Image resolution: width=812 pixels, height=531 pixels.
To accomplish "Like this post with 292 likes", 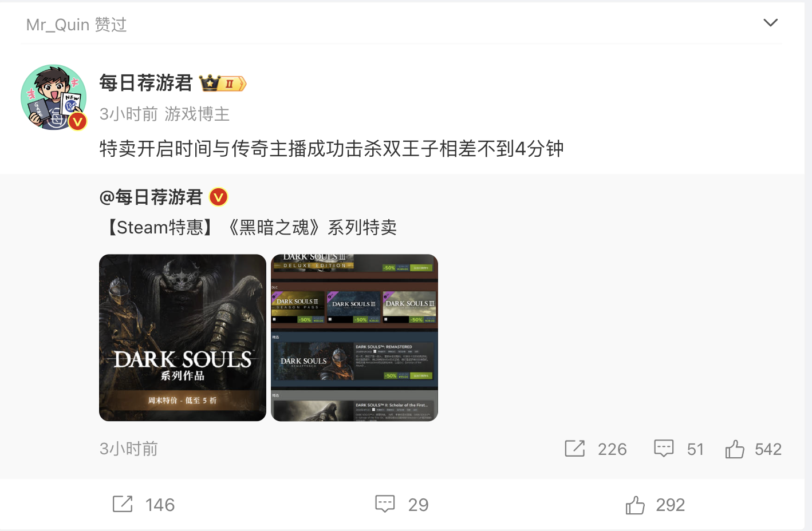I will coord(635,505).
